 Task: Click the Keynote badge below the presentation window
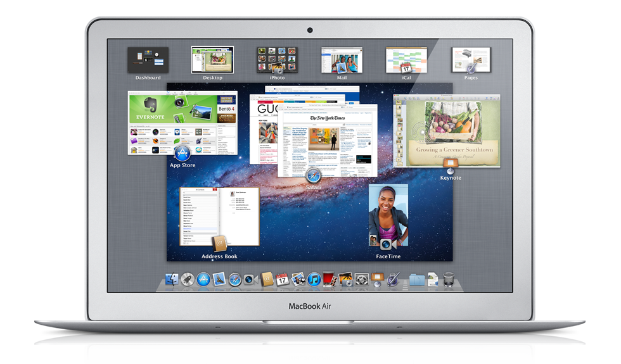click(451, 166)
